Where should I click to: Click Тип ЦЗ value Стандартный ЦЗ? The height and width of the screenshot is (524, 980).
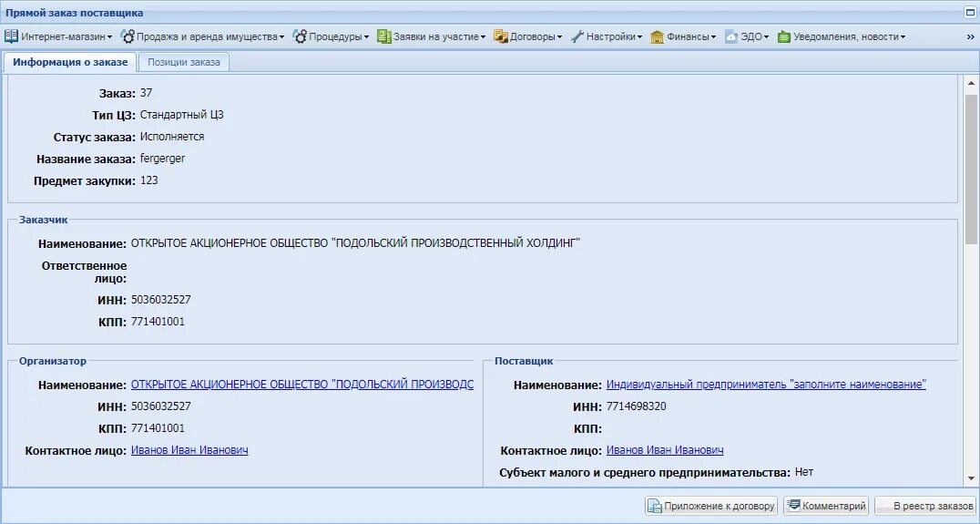182,115
